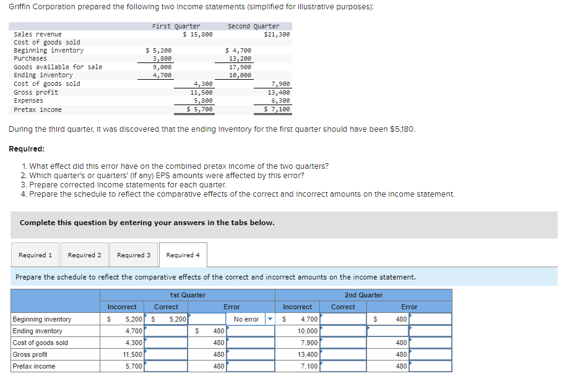Screen dimensions: 588x376
Task: Click the Correct field for 1st Quarter Gross profit
Action: (x=167, y=354)
